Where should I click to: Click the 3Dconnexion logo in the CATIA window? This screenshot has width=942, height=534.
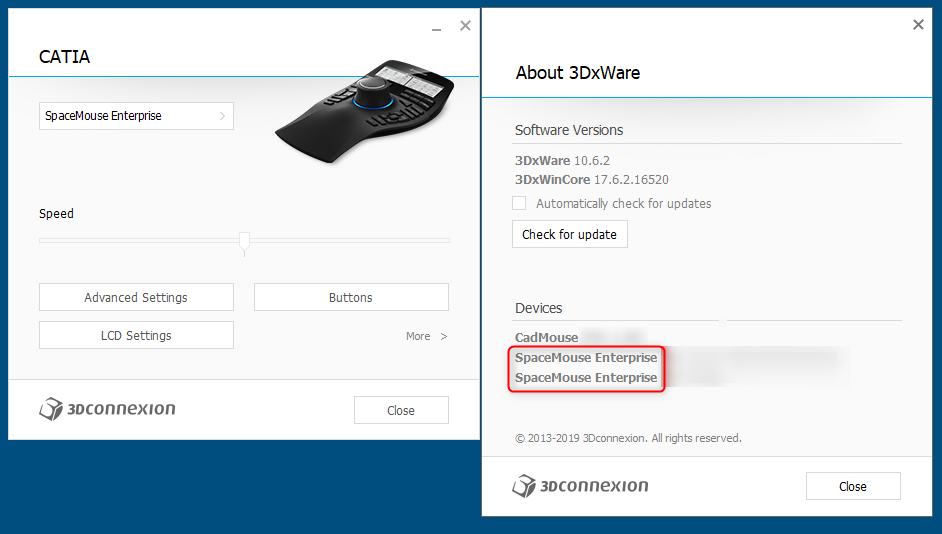pos(108,409)
